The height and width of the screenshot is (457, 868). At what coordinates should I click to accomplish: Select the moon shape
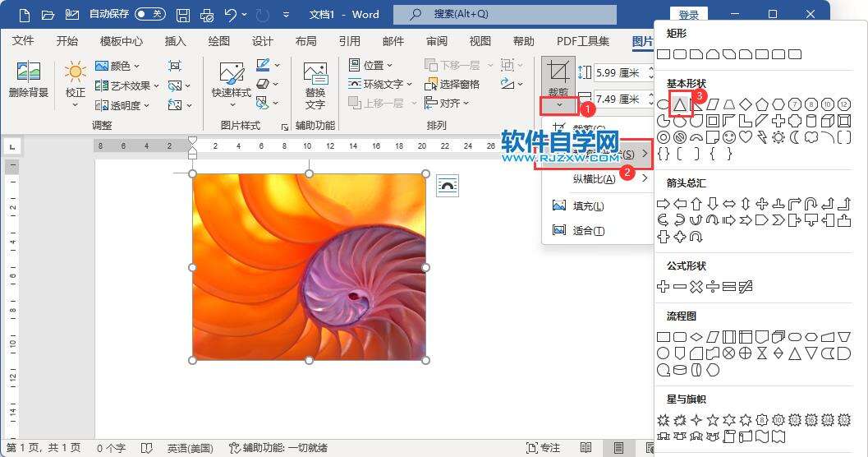(x=795, y=136)
